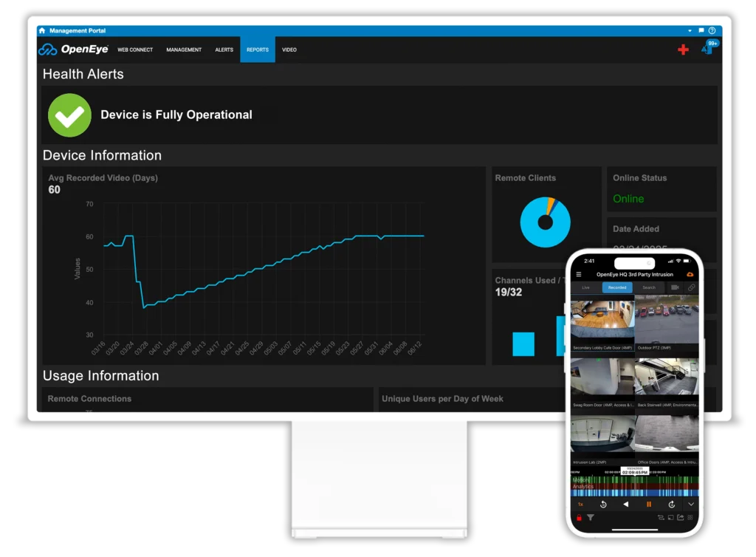The width and height of the screenshot is (756, 557).
Task: Select the Recorded tab on phone
Action: [x=616, y=287]
